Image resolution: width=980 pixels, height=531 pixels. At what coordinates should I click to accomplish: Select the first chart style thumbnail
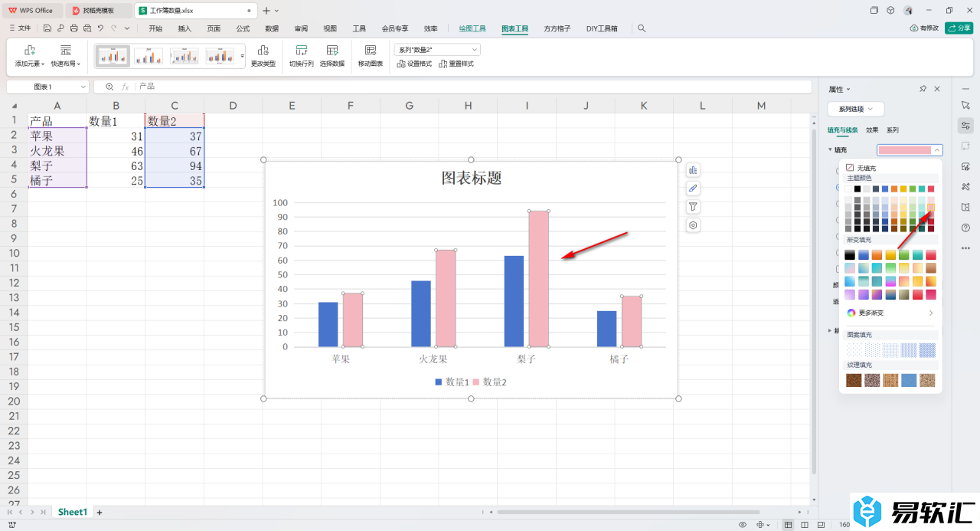click(x=113, y=56)
